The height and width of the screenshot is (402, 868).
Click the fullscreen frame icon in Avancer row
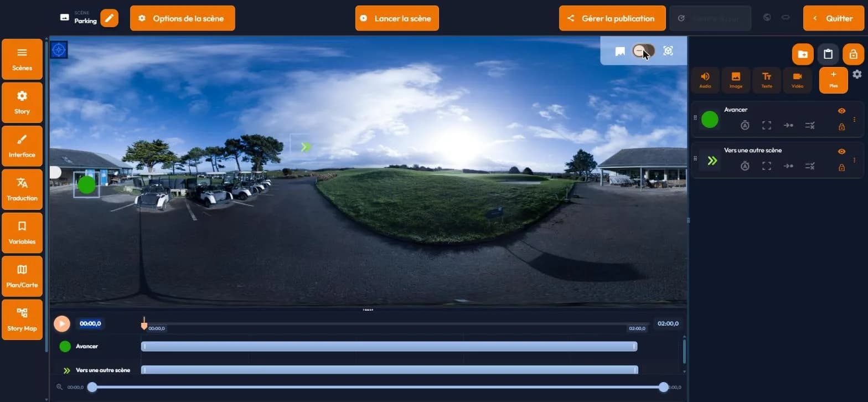tap(767, 125)
